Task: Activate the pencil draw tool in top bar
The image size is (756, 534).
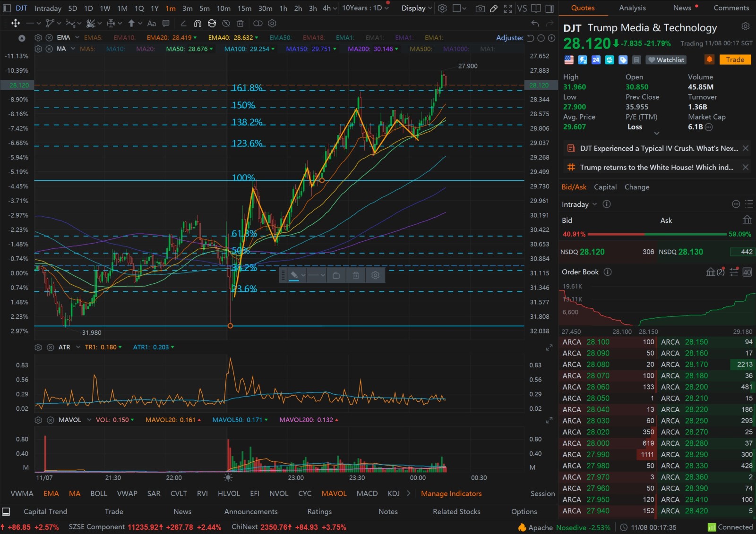Action: [494, 8]
